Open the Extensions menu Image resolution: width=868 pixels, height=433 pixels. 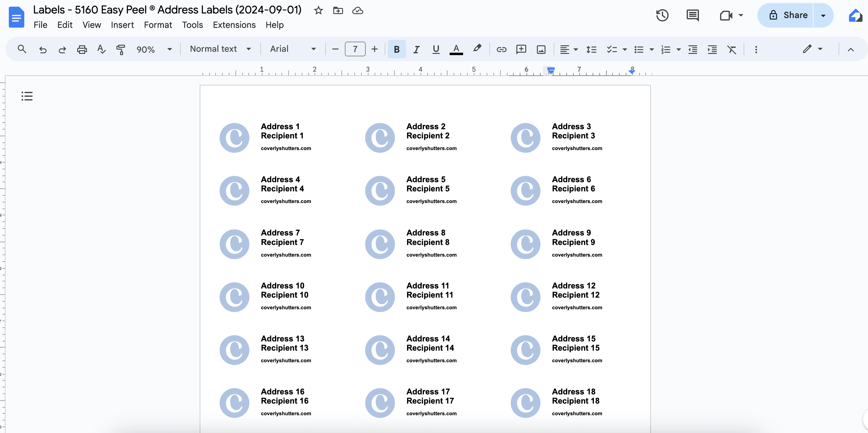point(234,25)
